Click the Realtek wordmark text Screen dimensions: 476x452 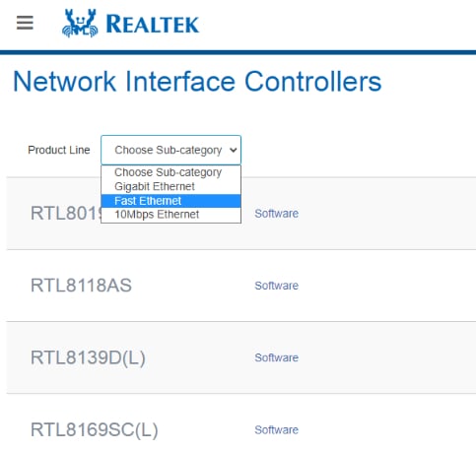tap(153, 24)
